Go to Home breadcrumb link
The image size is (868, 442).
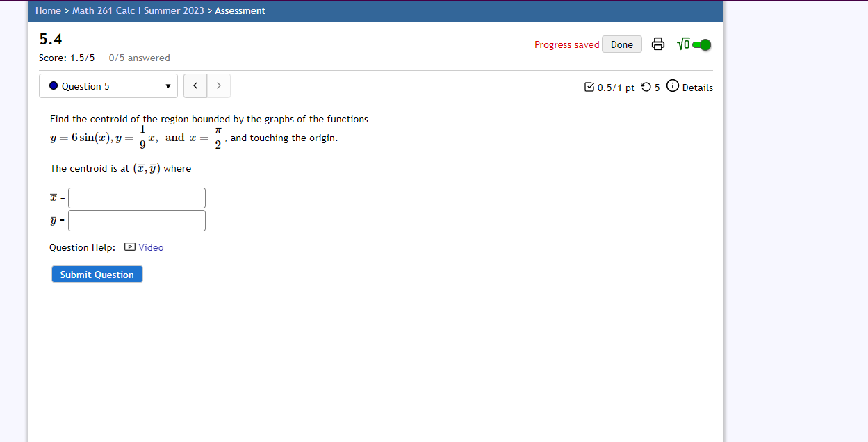pyautogui.click(x=48, y=10)
